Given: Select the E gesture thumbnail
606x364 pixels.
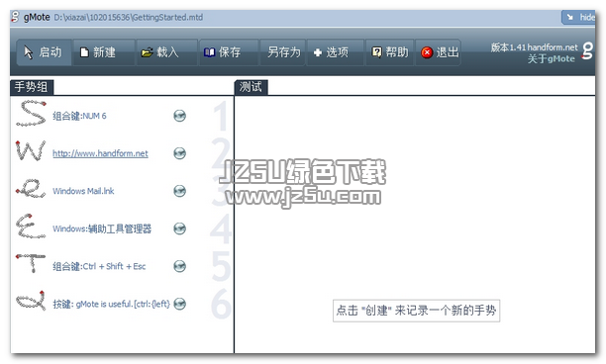Looking at the screenshot, I should 31,227.
